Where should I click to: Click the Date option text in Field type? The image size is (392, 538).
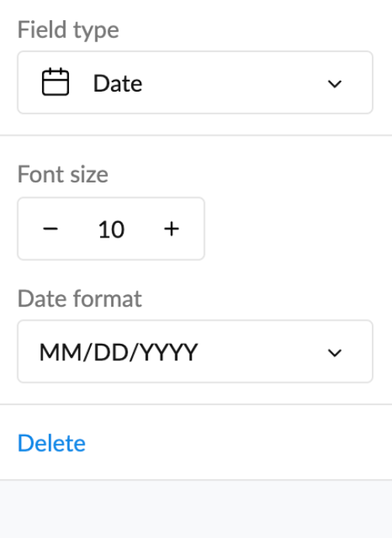pos(118,83)
